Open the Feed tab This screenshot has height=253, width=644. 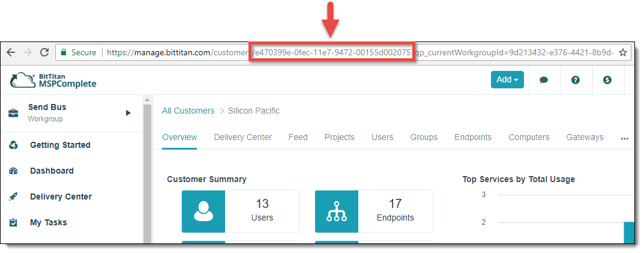point(298,138)
